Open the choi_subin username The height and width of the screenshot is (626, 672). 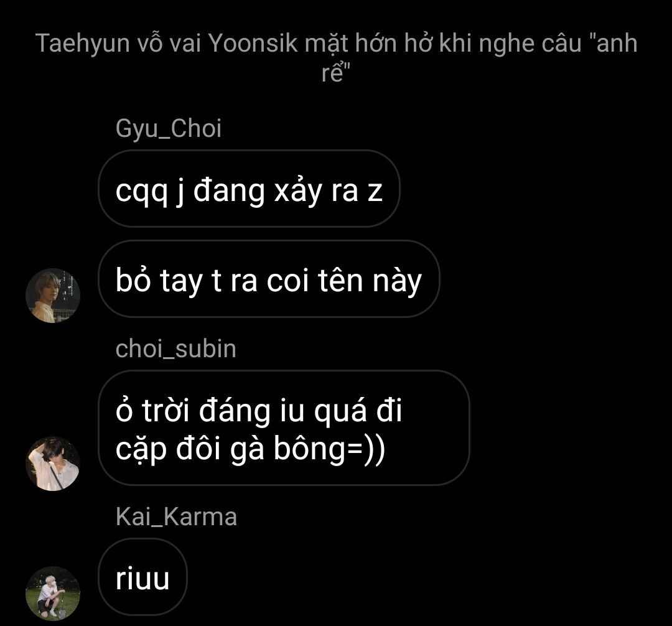click(x=175, y=348)
